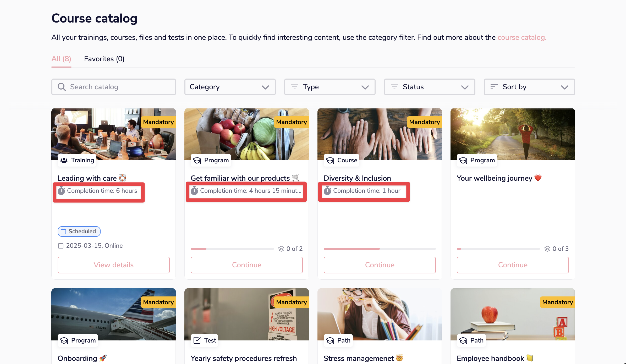Focus the Search catalog input field
Viewport: 626px width, 364px height.
click(x=114, y=87)
